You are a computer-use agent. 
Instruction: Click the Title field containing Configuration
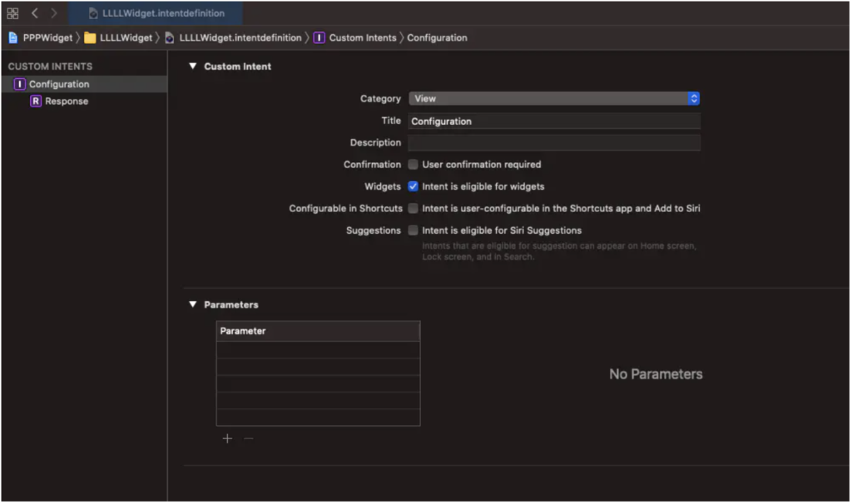pos(553,121)
